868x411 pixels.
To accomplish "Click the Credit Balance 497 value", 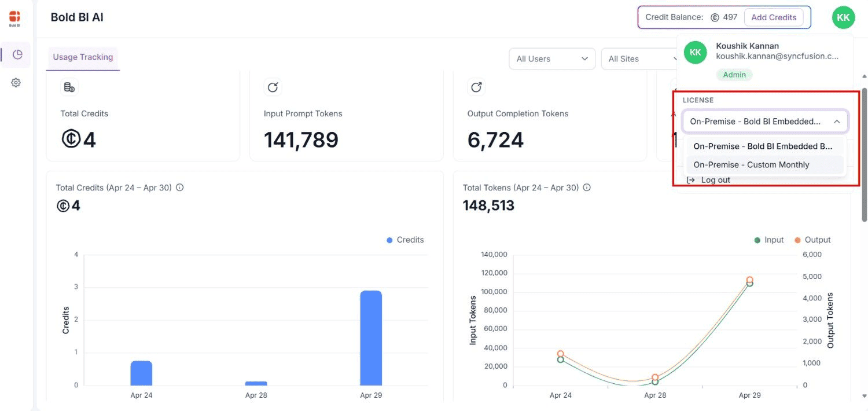I will click(x=730, y=17).
